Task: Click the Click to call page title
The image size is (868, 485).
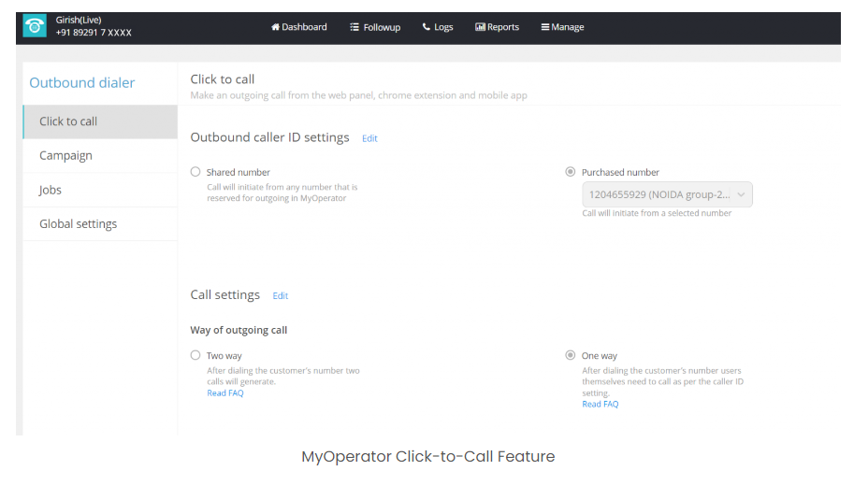Action: click(223, 79)
